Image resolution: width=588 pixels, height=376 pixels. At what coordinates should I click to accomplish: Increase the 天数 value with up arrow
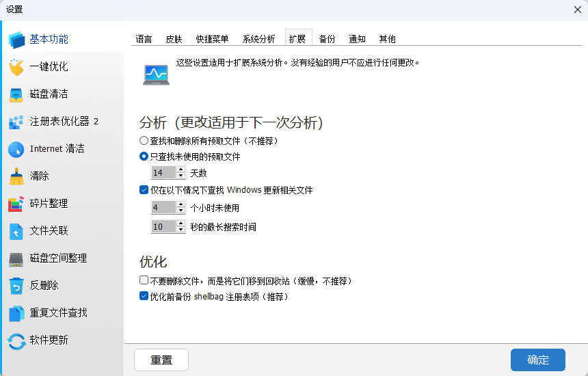coord(181,170)
